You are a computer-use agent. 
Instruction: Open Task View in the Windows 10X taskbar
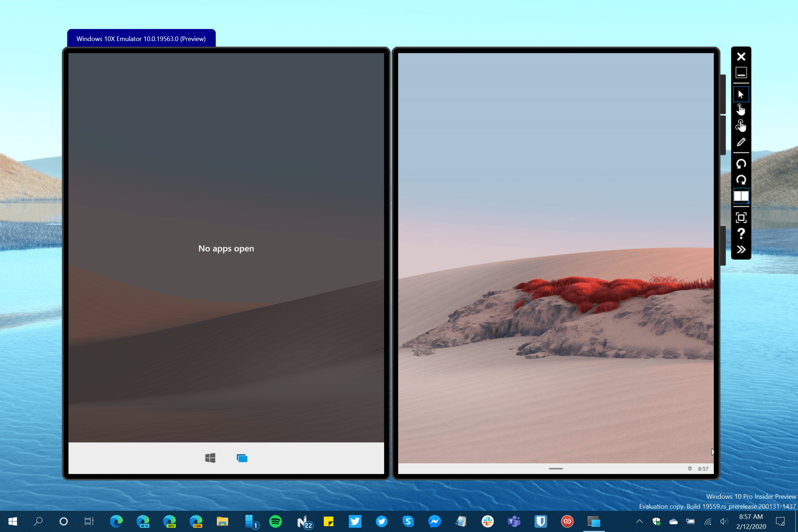[x=242, y=458]
